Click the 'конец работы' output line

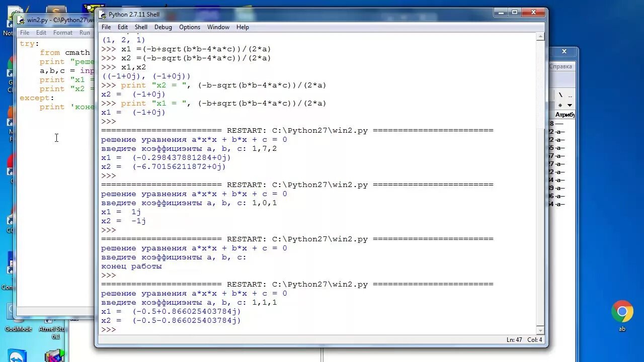tap(131, 266)
